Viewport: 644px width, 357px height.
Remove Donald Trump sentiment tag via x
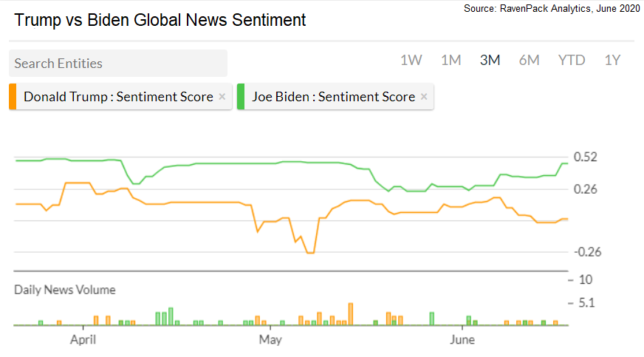click(222, 97)
